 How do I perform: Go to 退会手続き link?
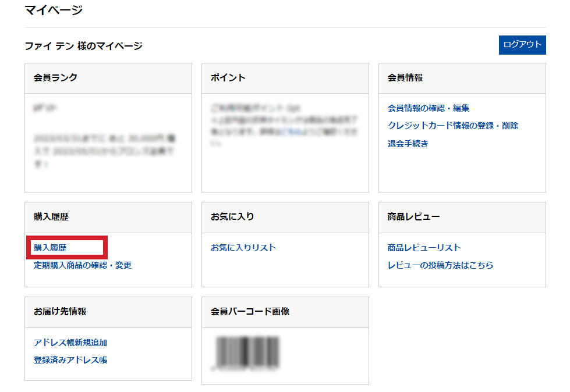tap(408, 144)
